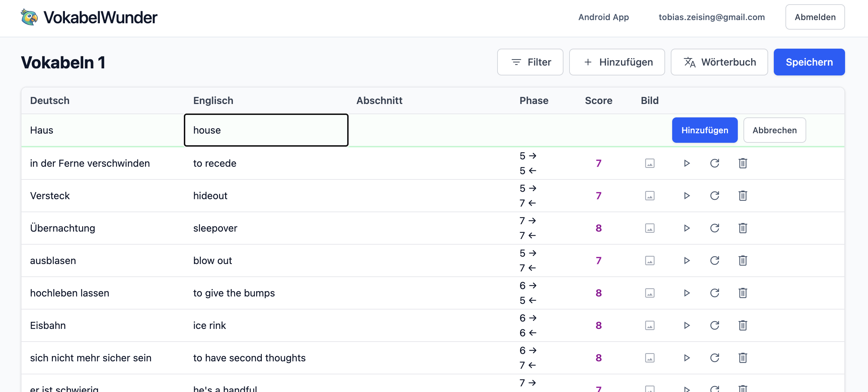Play pronunciation of 'to give the bumps'
The height and width of the screenshot is (392, 868).
[x=687, y=293]
